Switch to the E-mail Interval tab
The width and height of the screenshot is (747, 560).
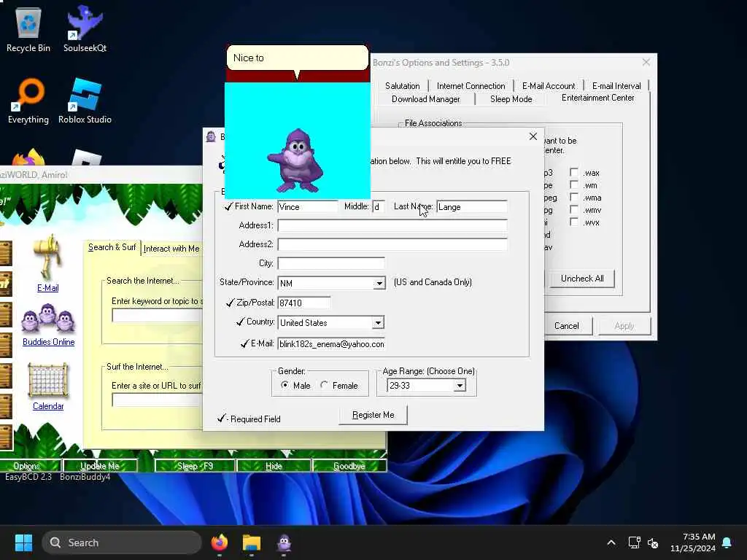(x=616, y=86)
